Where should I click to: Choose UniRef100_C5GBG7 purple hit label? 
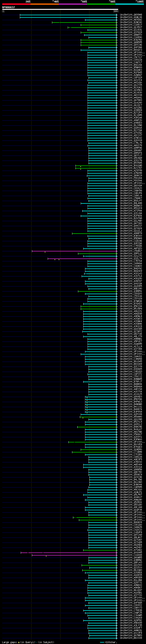click(131, 251)
